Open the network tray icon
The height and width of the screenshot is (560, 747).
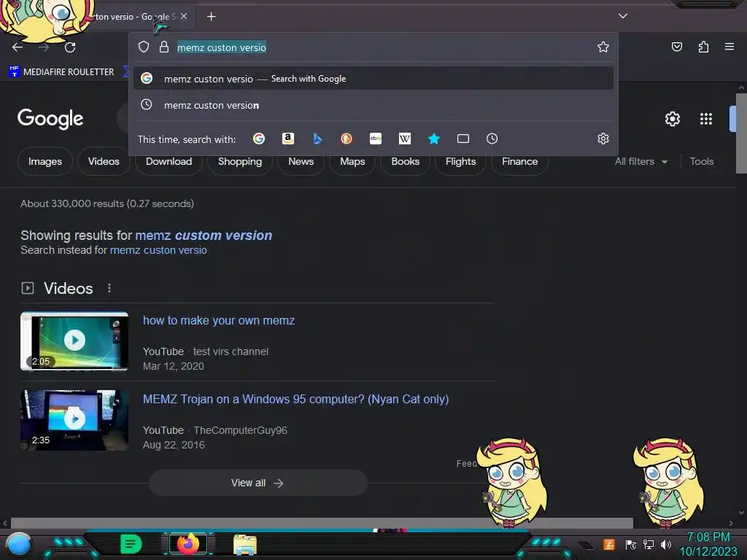648,544
